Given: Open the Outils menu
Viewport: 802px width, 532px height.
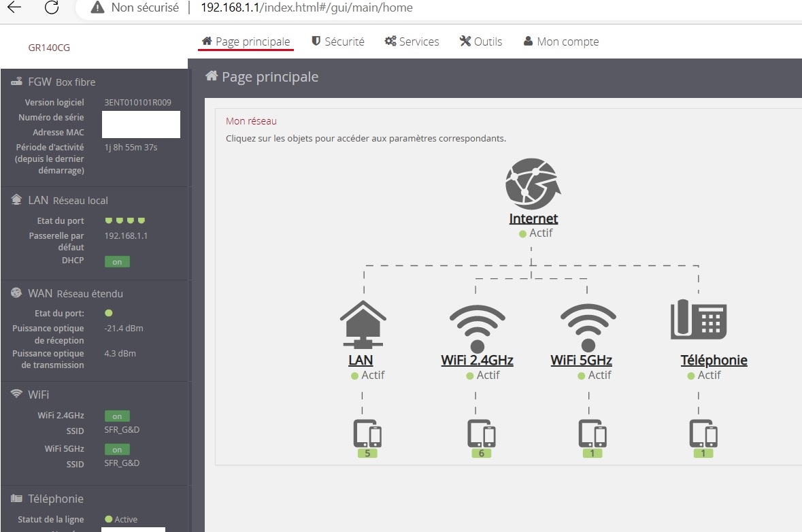Looking at the screenshot, I should coord(481,41).
